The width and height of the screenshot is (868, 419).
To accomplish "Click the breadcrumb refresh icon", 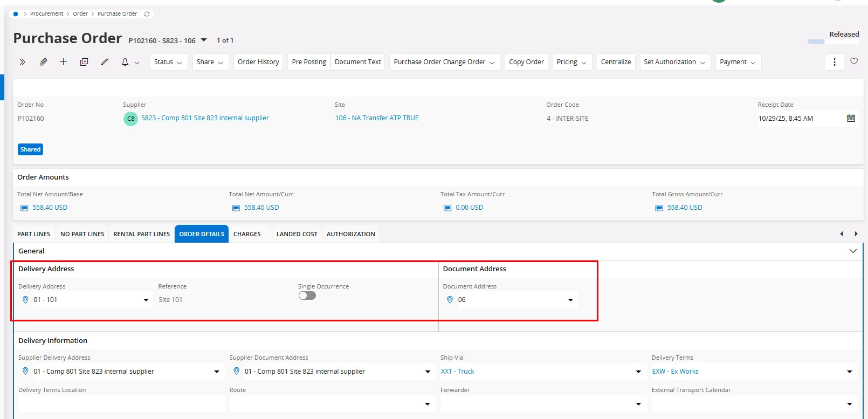I will pyautogui.click(x=147, y=14).
